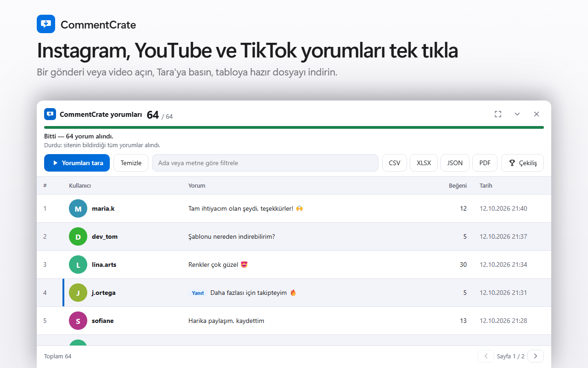Focus the name or text filter field
588x368 pixels.
265,163
